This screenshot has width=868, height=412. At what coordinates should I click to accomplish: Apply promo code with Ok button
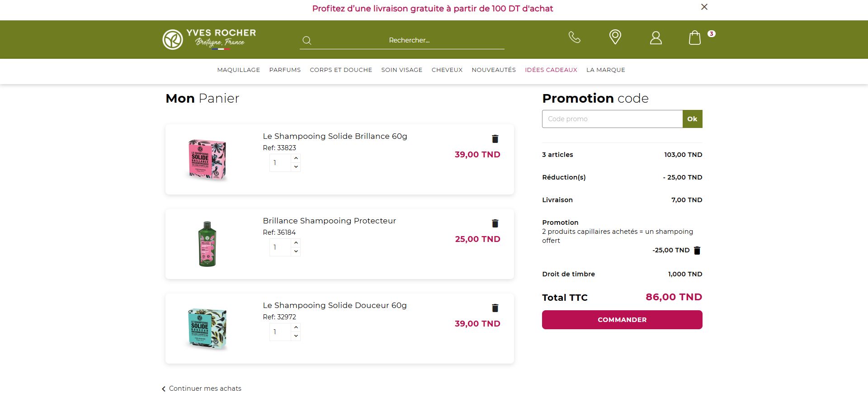[692, 119]
